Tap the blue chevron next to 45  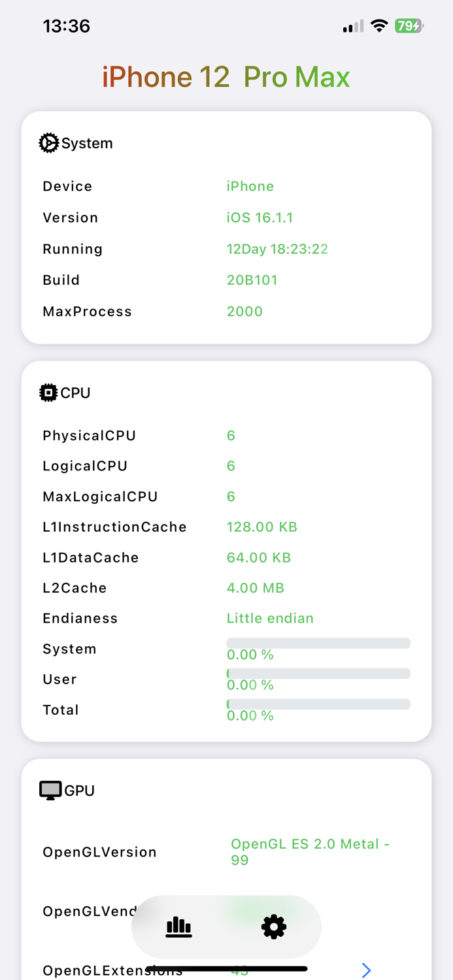[x=366, y=971]
